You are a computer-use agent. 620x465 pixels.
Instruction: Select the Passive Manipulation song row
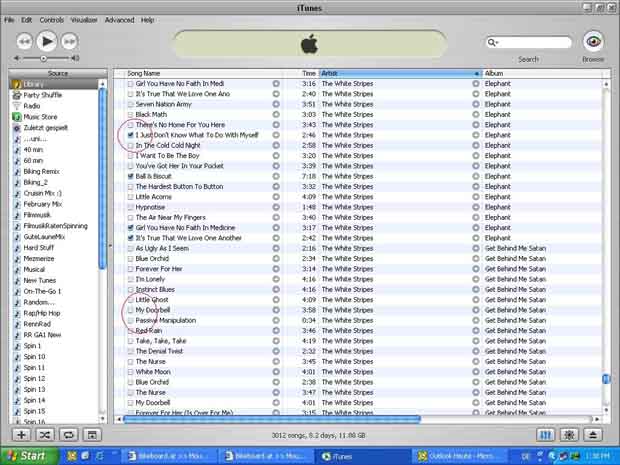point(357,320)
